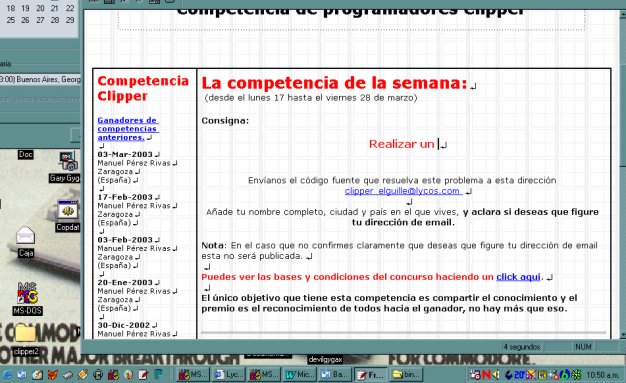Open the clipper2 folder on desktop
Screen dimensions: 626x383
(26, 339)
